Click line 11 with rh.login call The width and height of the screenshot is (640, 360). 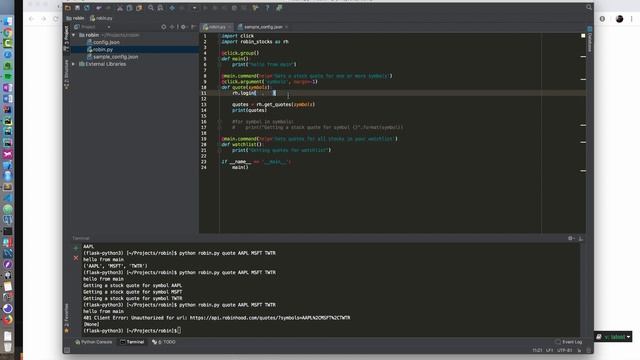coord(392,93)
